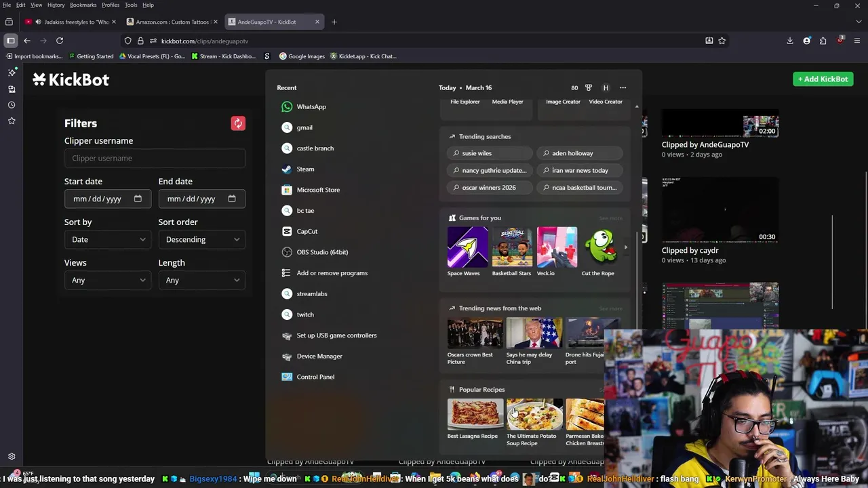
Task: Open Start date calendar picker
Action: [x=138, y=199]
